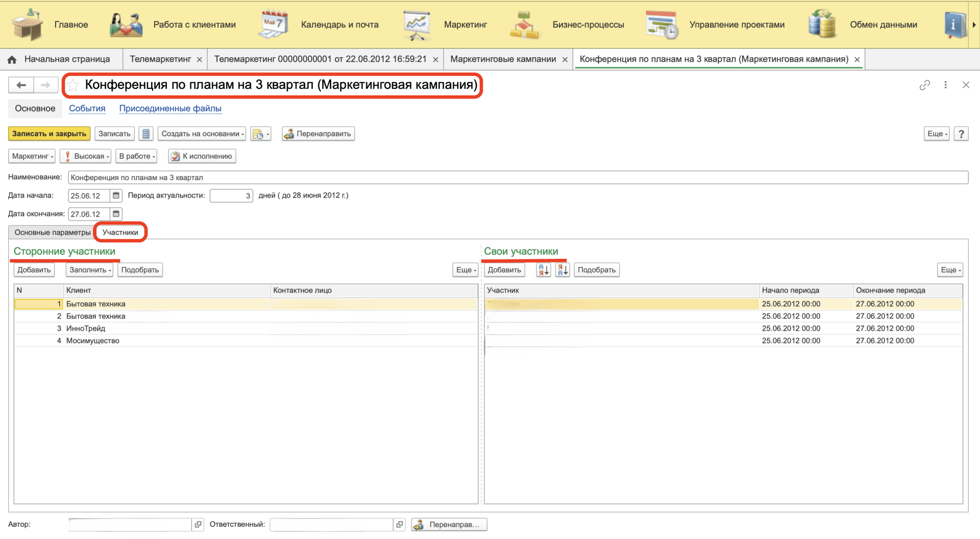Expand the Создать на основании dropdown
Image resolution: width=980 pixels, height=539 pixels.
coord(202,134)
